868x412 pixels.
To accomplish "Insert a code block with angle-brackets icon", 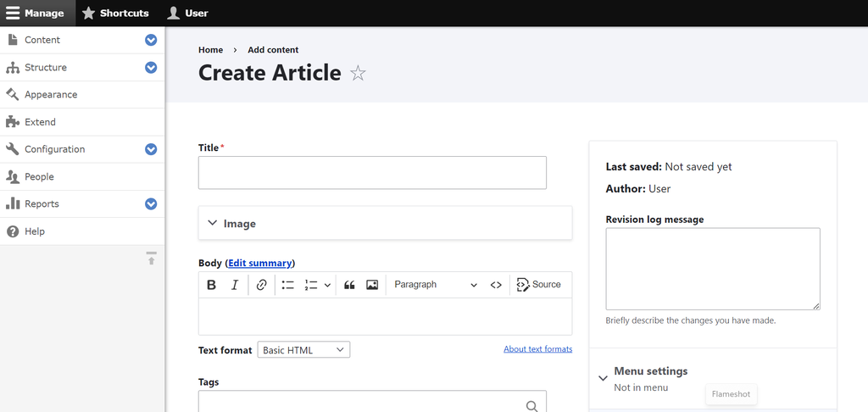I will point(496,285).
